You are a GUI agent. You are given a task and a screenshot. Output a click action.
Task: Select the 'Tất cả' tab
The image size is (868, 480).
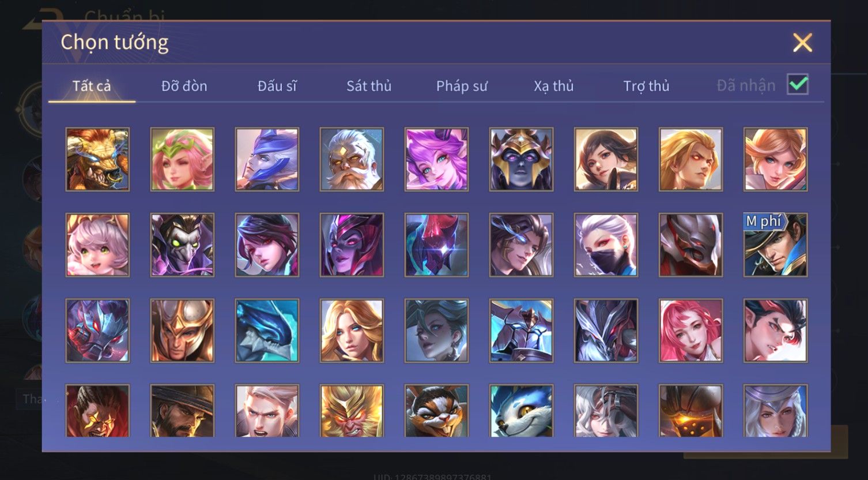pos(92,86)
